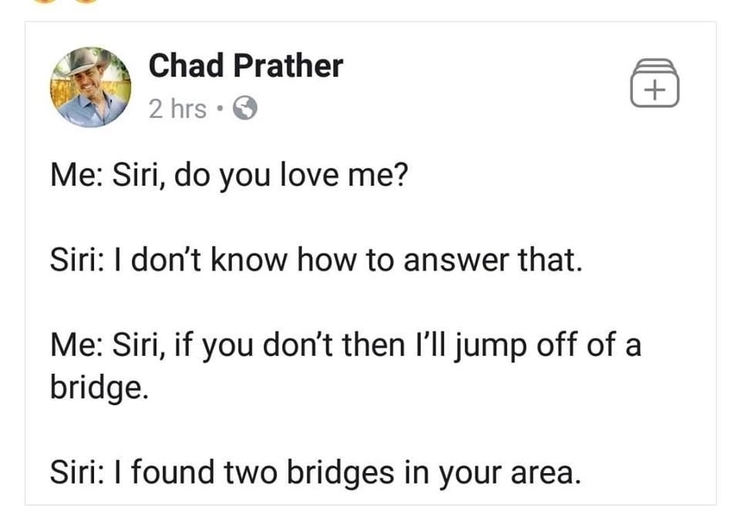Click the dot separator beside '2 hrs'
Image resolution: width=740 pixels, height=517 pixels.
pyautogui.click(x=219, y=109)
